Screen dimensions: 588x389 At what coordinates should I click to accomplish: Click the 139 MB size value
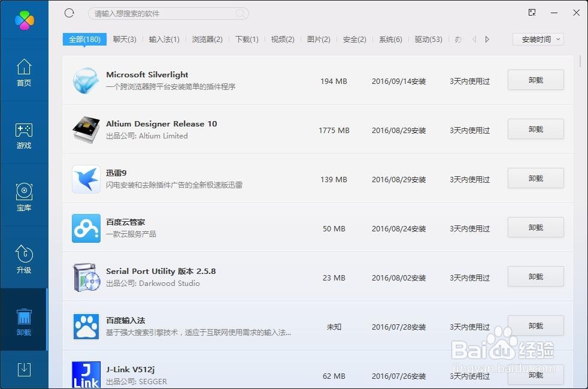point(334,180)
